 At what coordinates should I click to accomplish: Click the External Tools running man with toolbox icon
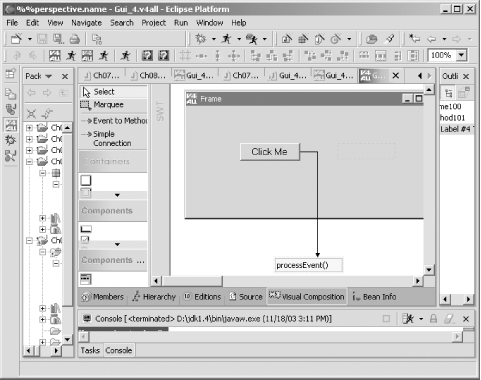point(251,39)
